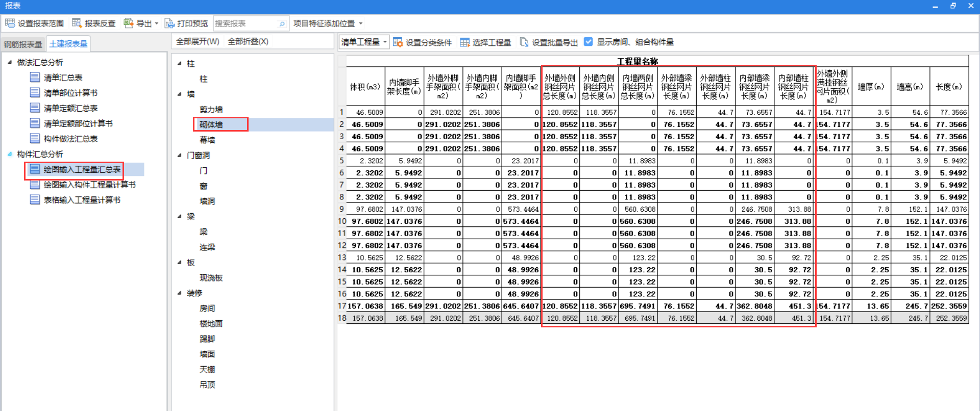This screenshot has height=411, width=980.
Task: Click cell 157.0638 in row 18
Action: tap(365, 318)
